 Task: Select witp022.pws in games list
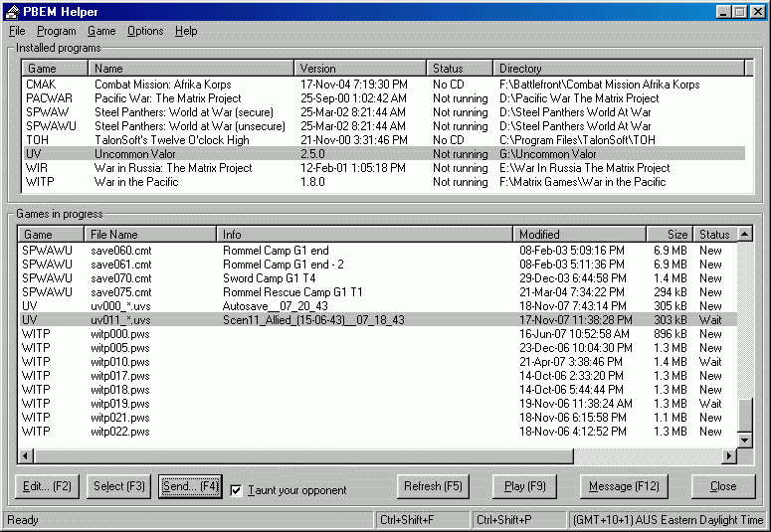pos(378,432)
